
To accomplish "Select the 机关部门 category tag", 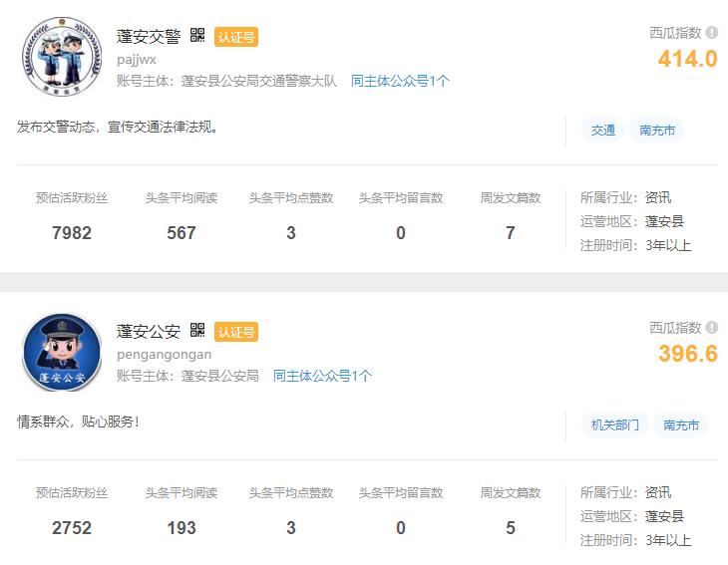I will 615,425.
